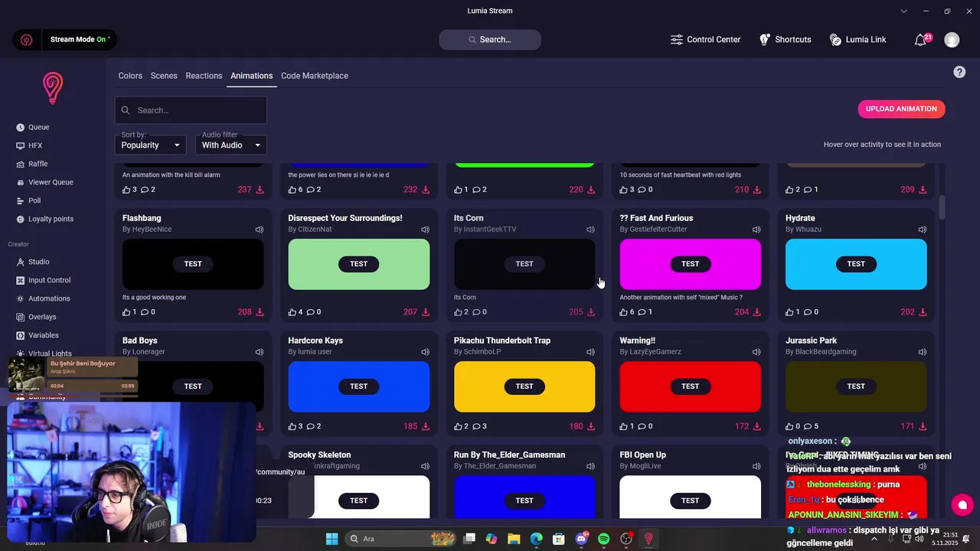Image resolution: width=980 pixels, height=551 pixels.
Task: Download the Flashbang animation
Action: click(260, 312)
